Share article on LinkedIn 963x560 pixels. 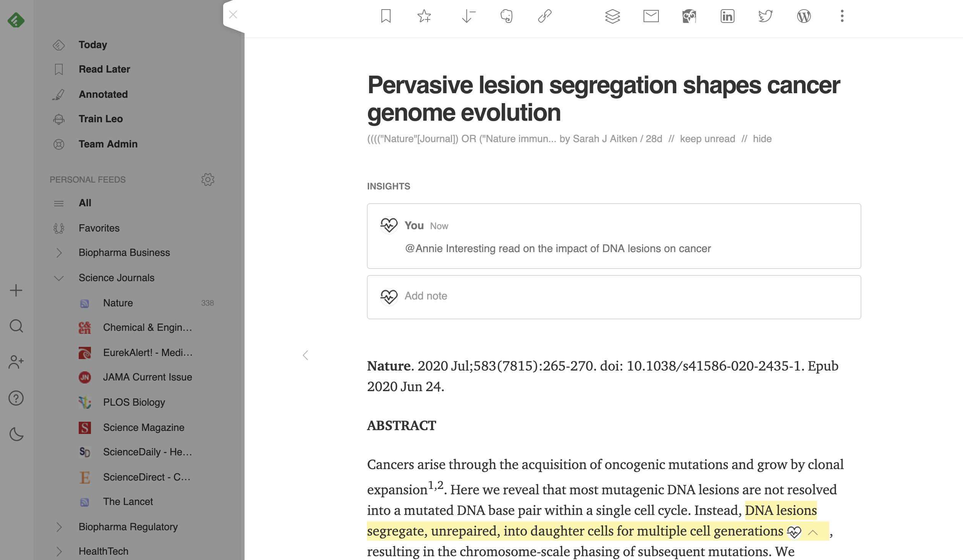pos(727,16)
